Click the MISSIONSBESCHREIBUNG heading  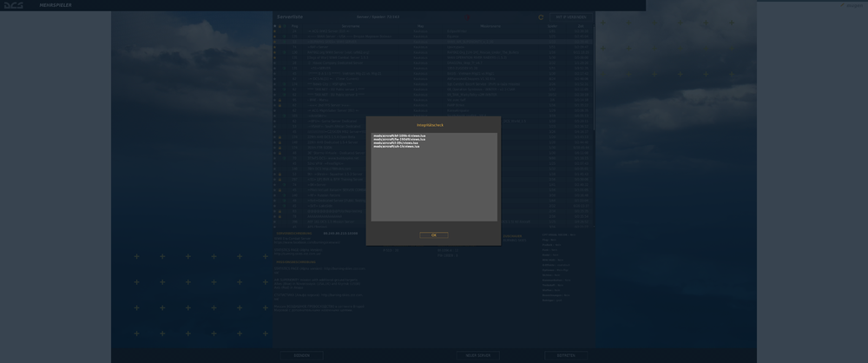(296, 262)
